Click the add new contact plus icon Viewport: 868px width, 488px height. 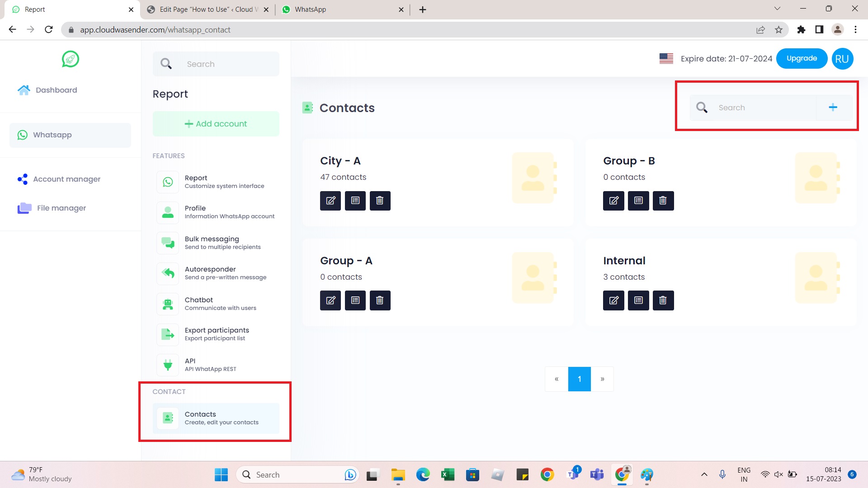click(x=833, y=107)
